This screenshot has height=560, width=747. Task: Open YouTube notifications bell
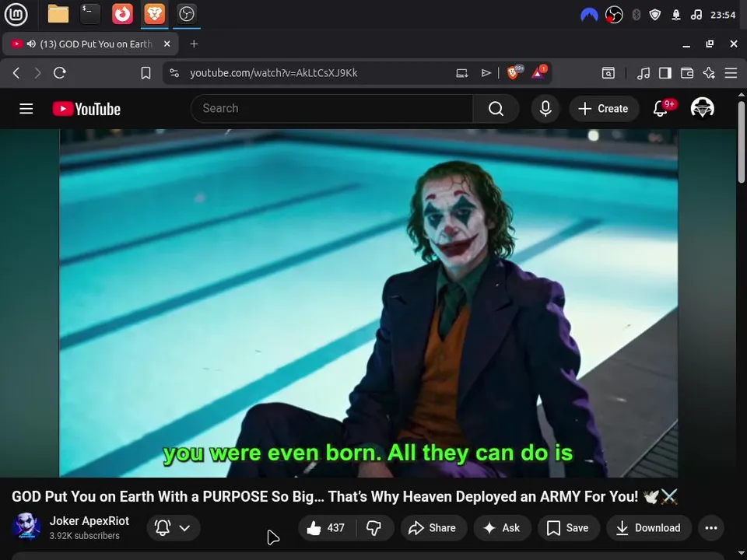point(661,109)
